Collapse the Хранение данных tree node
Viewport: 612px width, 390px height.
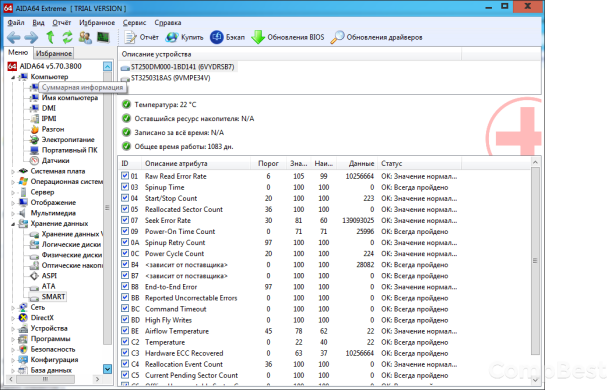[12, 224]
